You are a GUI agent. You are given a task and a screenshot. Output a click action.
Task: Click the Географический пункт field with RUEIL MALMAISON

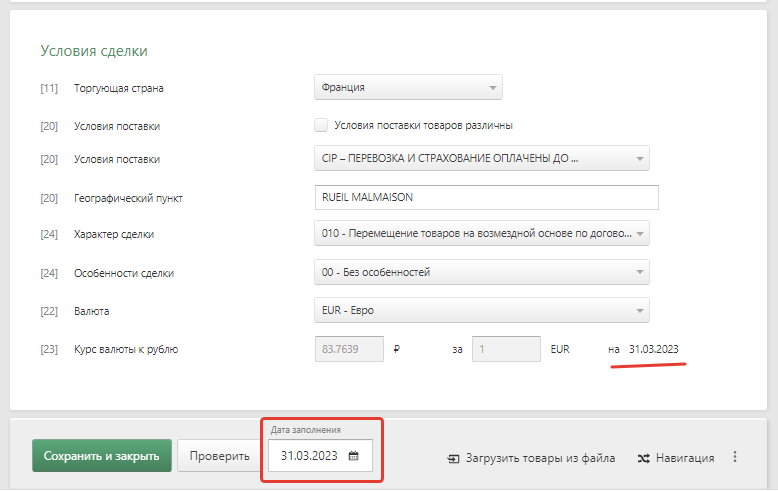(x=486, y=197)
